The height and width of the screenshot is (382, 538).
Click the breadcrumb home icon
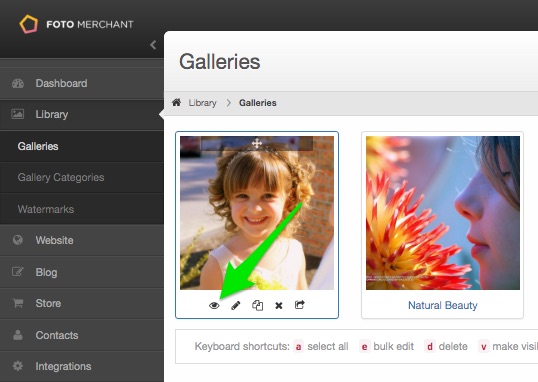[x=176, y=102]
